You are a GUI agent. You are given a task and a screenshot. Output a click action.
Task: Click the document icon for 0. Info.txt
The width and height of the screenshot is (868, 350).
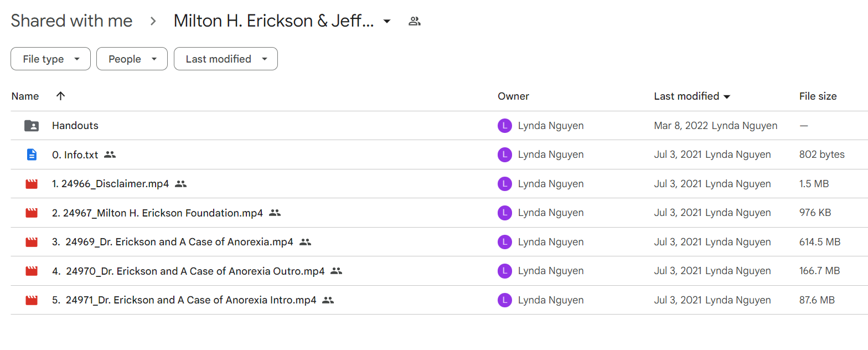[x=32, y=155]
